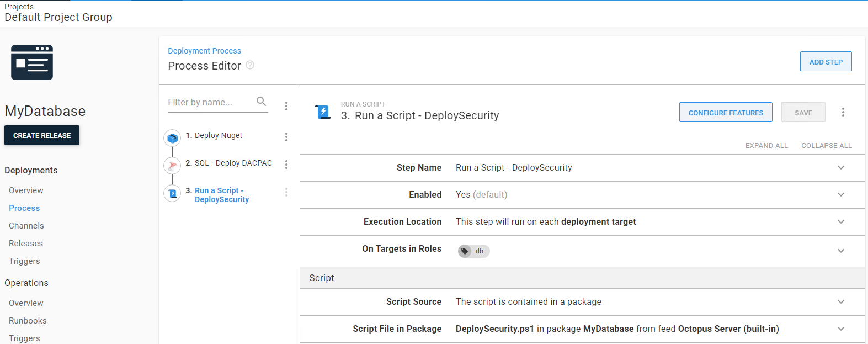Click the DeploySecurity.ps1 file text
This screenshot has width=868, height=344.
pos(495,329)
